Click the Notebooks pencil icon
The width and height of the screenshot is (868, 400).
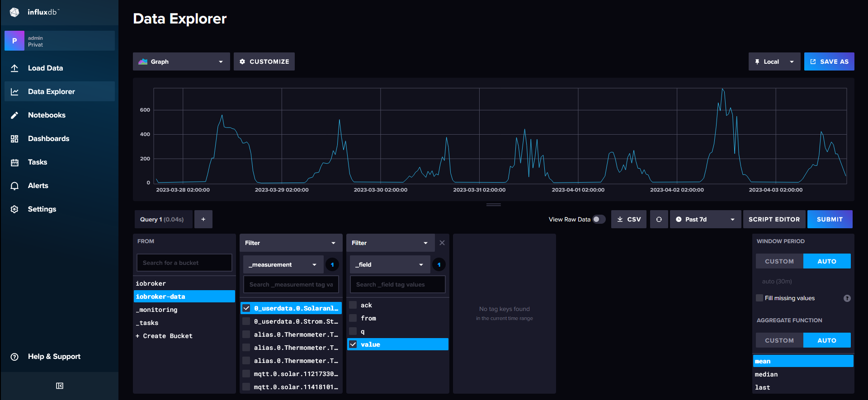(14, 115)
